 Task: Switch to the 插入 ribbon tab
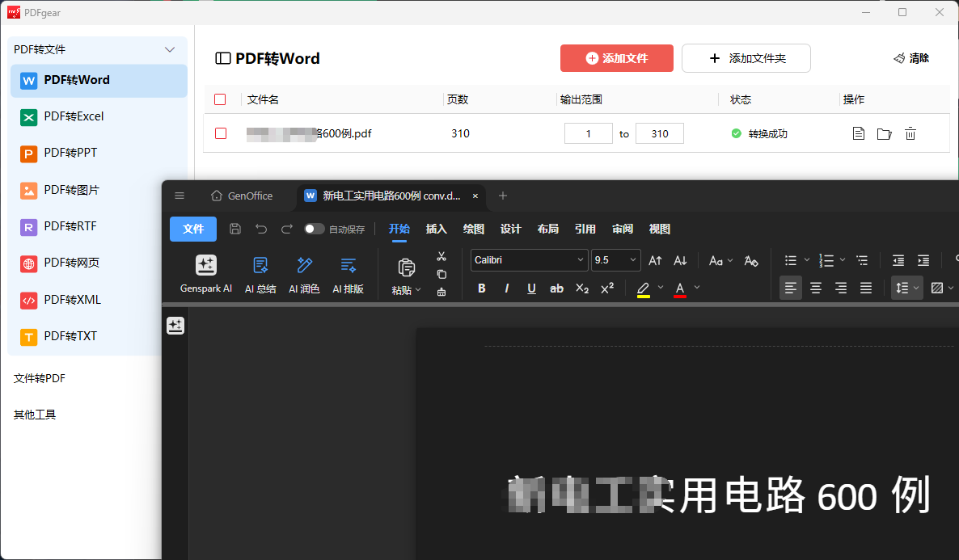[436, 229]
